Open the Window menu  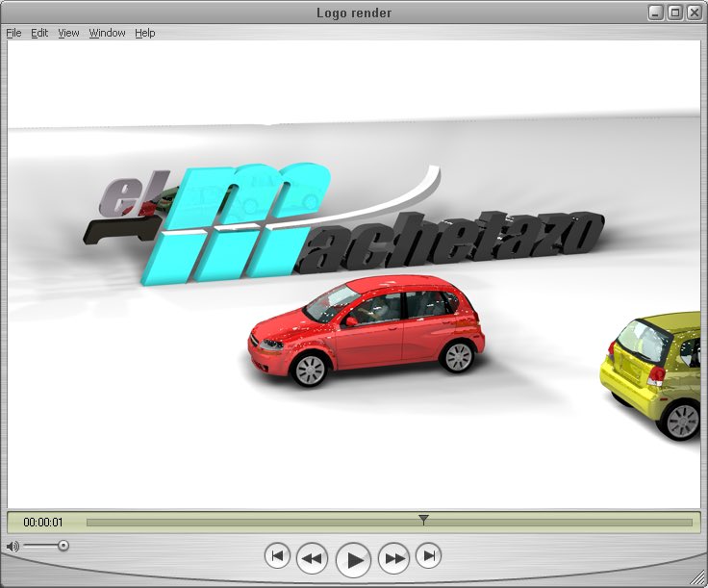[107, 33]
